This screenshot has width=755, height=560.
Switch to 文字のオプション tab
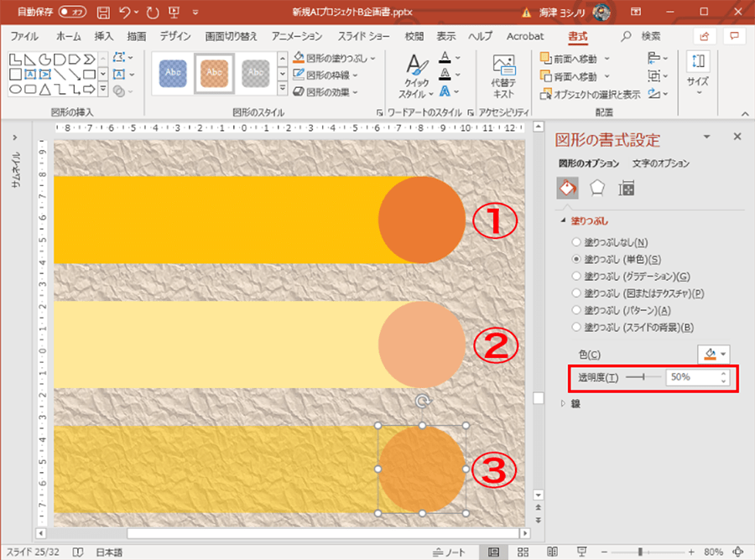tap(660, 163)
